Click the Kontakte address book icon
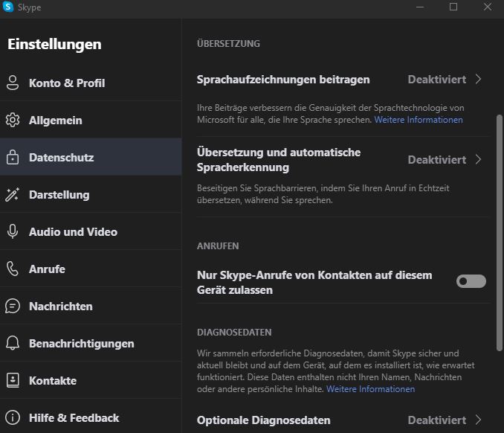The image size is (504, 433). point(13,380)
